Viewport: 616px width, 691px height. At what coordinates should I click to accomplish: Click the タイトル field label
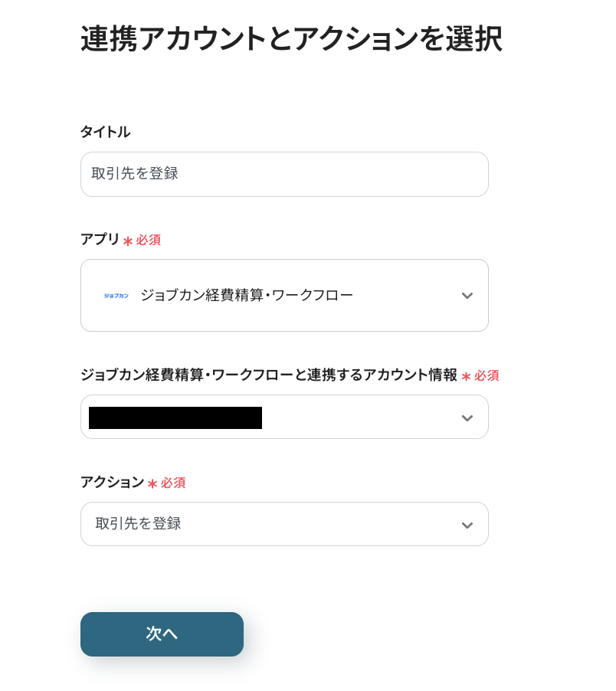[105, 132]
